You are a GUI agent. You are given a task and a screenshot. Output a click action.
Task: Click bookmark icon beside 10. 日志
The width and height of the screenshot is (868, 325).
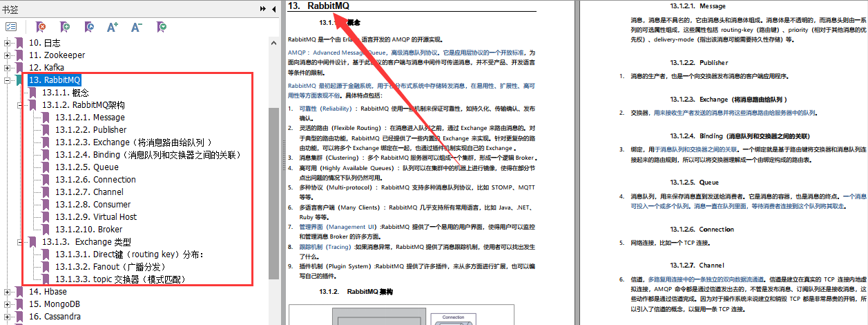click(x=20, y=43)
